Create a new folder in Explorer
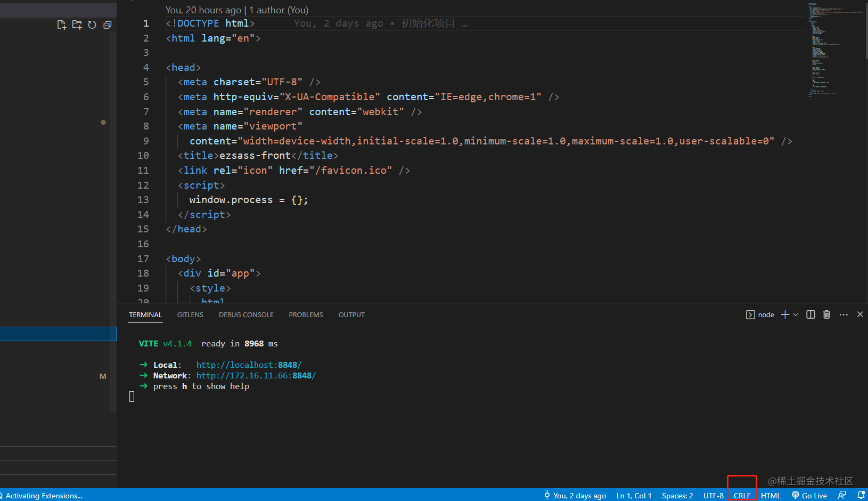Screen dimensions: 868x501 point(77,25)
